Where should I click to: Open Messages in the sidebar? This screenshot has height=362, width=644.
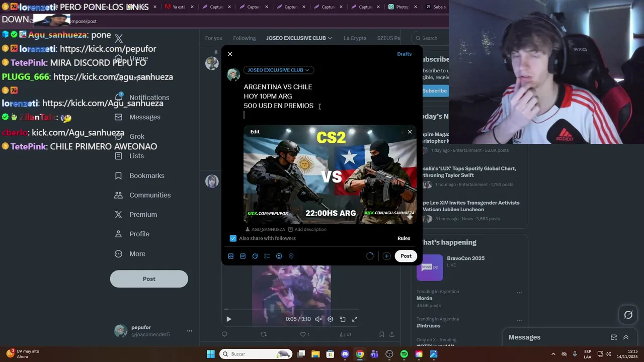click(x=138, y=117)
